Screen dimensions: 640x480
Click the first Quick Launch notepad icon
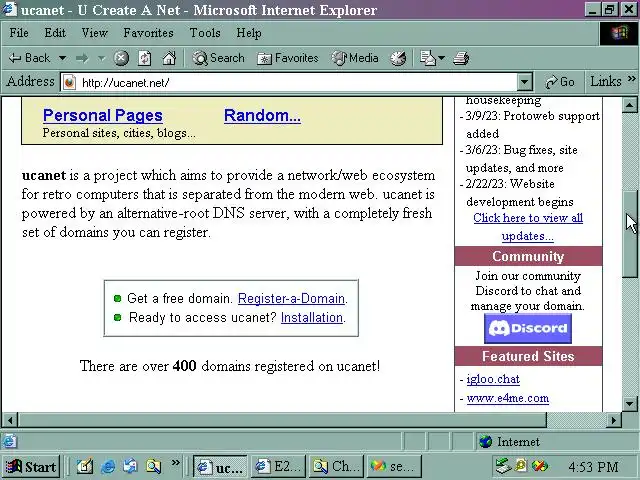click(85, 467)
